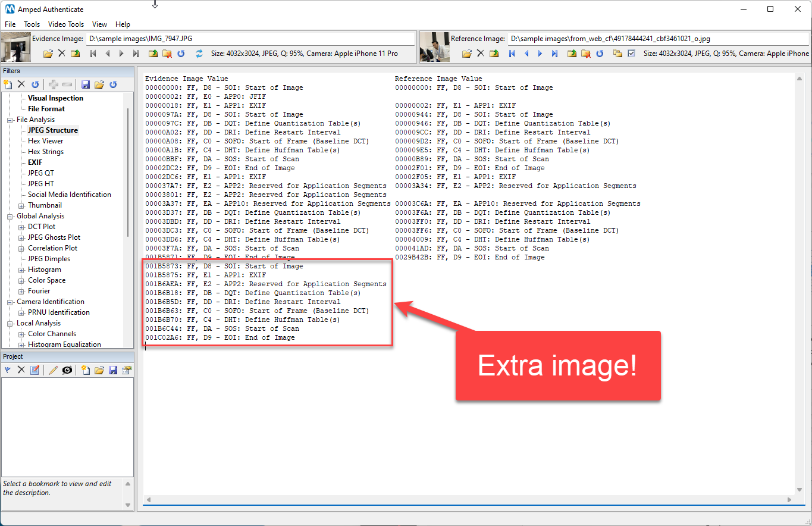Open the Video Tools menu
This screenshot has width=812, height=526.
click(x=65, y=24)
